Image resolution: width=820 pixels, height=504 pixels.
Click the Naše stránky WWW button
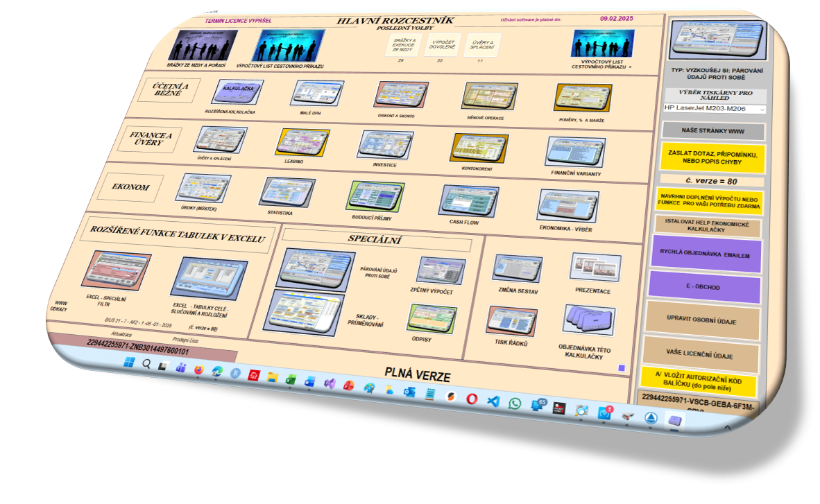(x=714, y=131)
